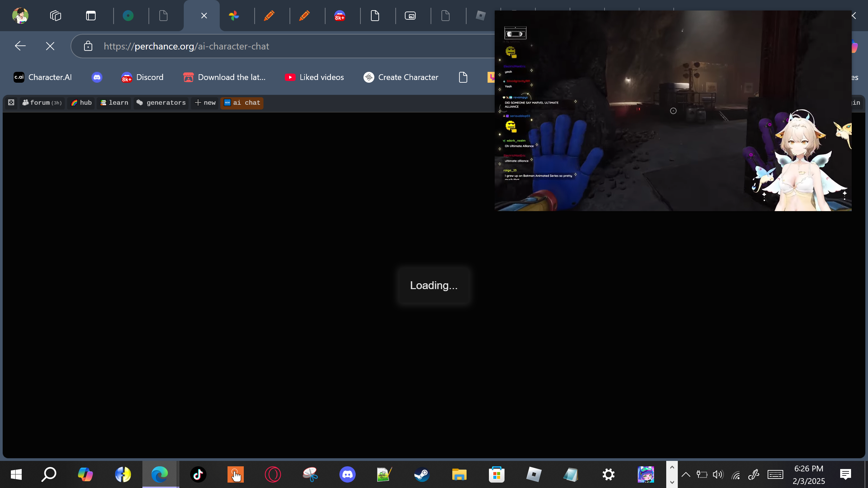Viewport: 868px width, 488px height.
Task: Click the Perchance dice home icon
Action: pos(11,103)
